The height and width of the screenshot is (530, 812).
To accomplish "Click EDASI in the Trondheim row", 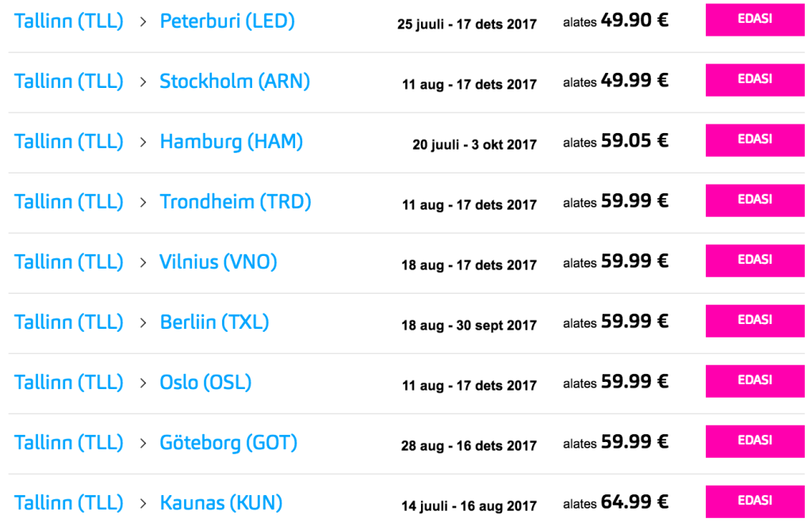I will 754,200.
